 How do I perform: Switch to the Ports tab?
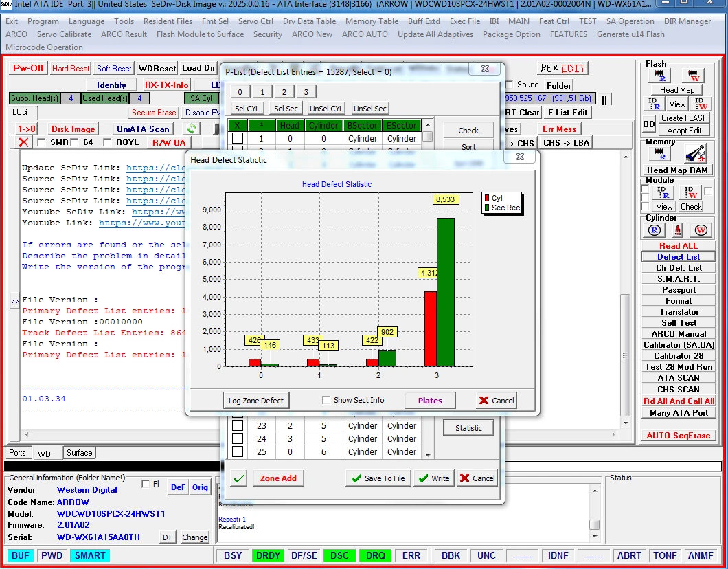pos(17,453)
